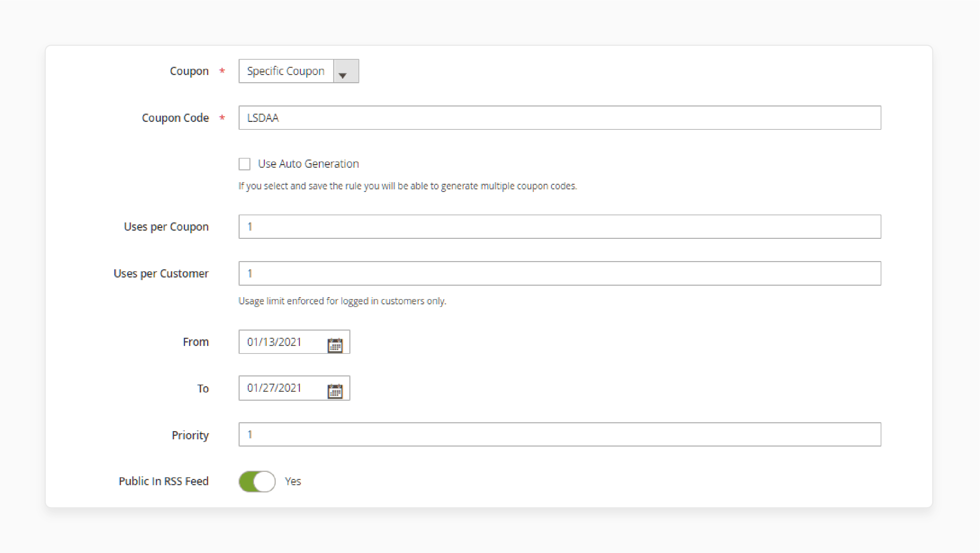Image resolution: width=980 pixels, height=553 pixels.
Task: Click the Coupon Code label
Action: [x=175, y=118]
